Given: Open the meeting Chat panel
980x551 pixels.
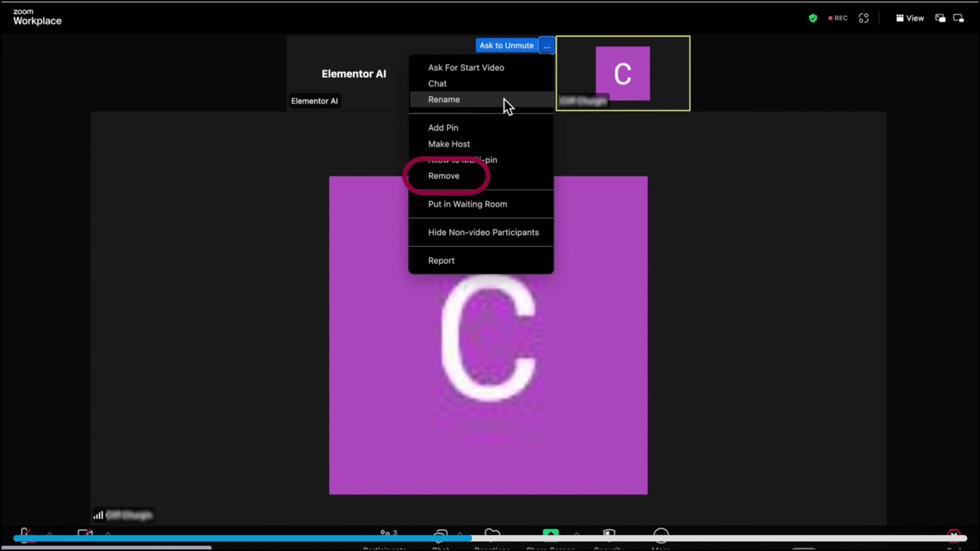Looking at the screenshot, I should click(x=439, y=536).
